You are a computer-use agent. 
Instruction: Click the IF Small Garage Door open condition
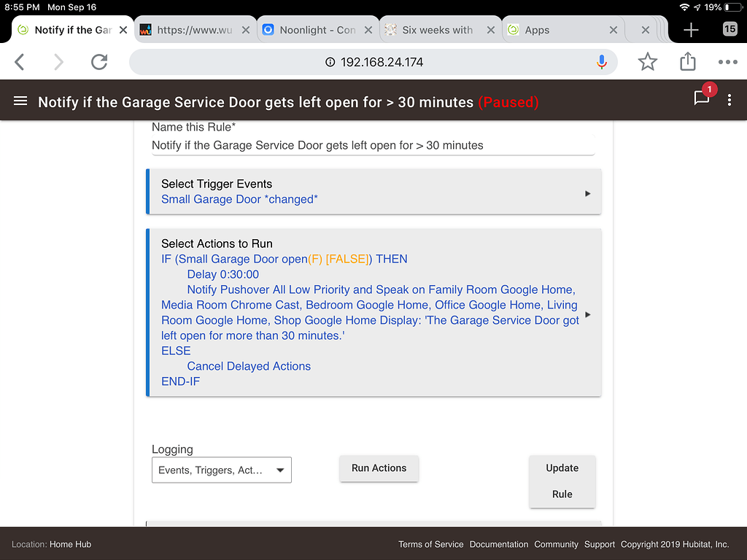point(284,259)
